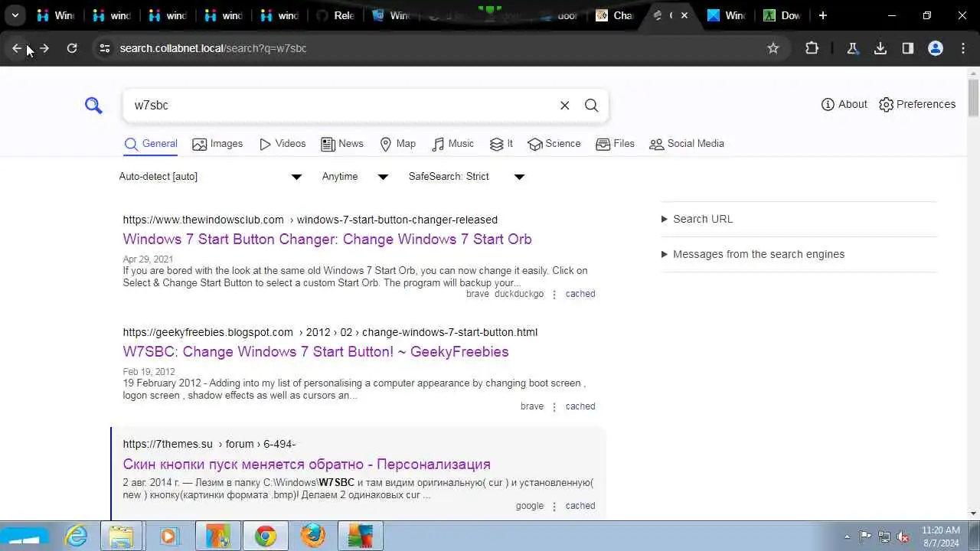Switch to Social Media search category
Screen dimensions: 980x551
tap(687, 144)
